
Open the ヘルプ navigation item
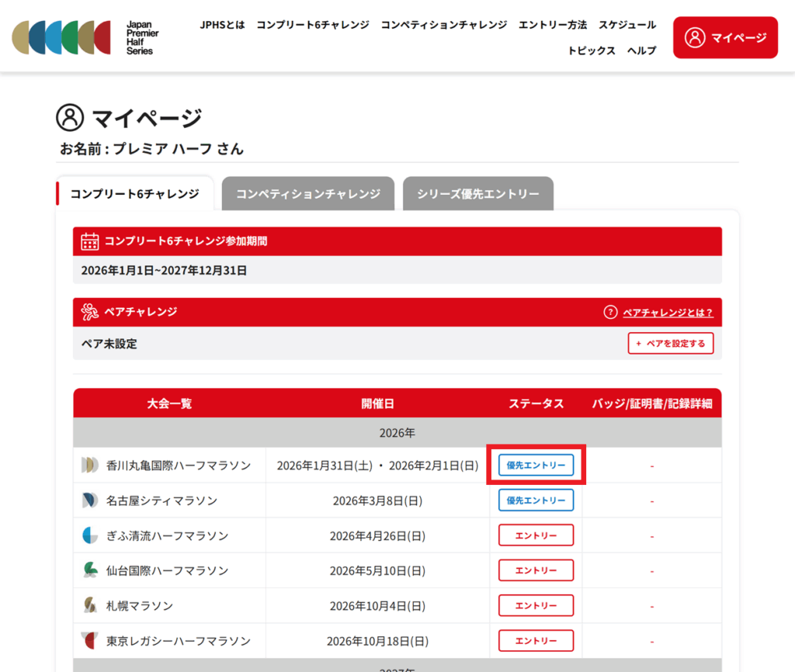(x=641, y=50)
